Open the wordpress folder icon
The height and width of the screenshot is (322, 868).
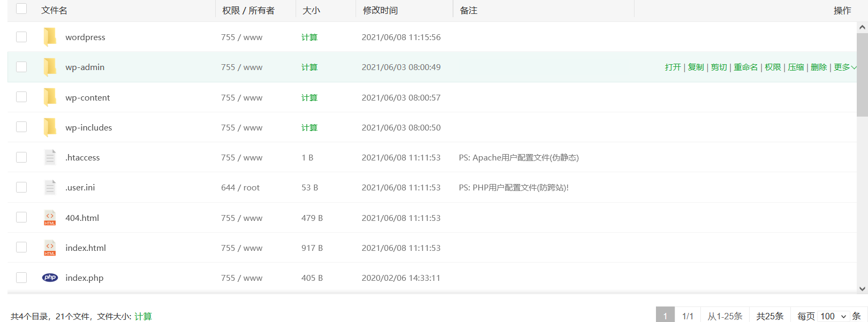[x=50, y=37]
